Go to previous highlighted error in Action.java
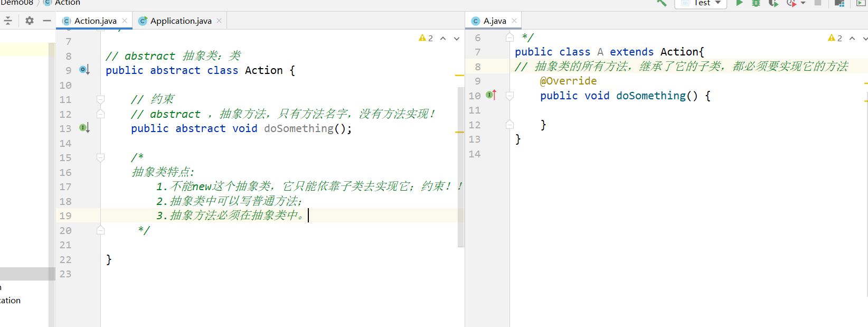The image size is (868, 327). (443, 38)
